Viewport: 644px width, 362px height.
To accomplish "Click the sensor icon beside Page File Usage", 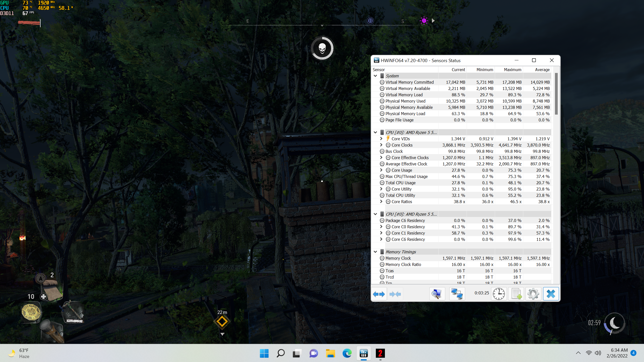I will pyautogui.click(x=382, y=120).
